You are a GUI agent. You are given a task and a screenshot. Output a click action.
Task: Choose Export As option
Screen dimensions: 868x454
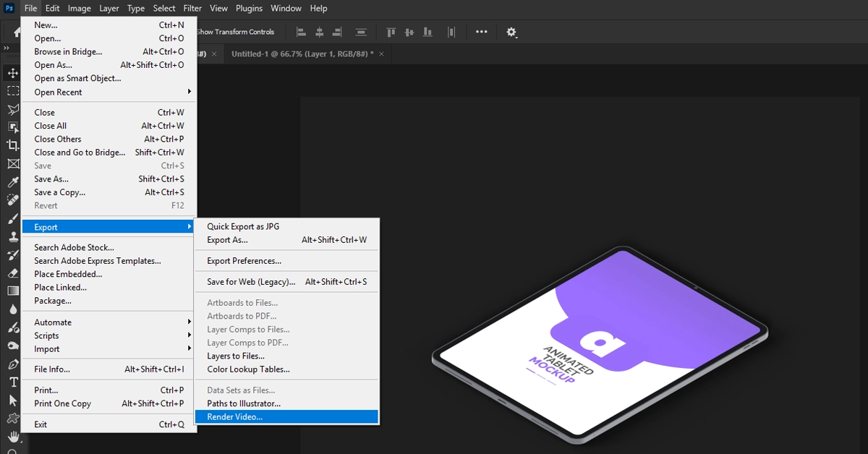286,240
